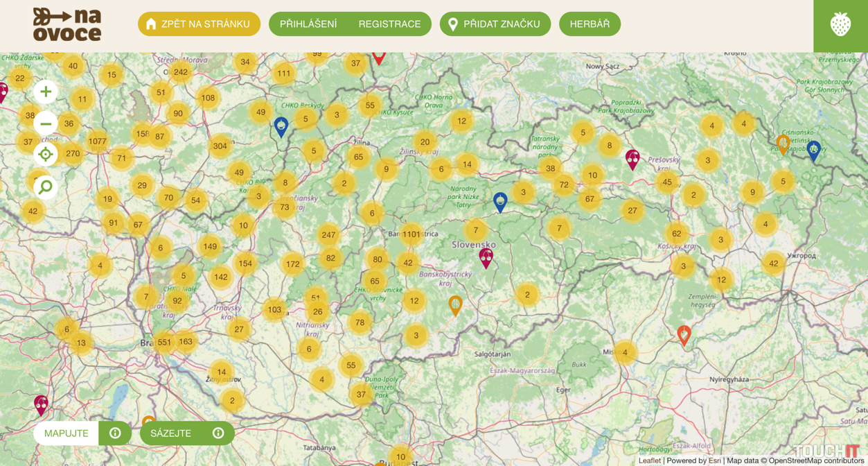Click the na ovoce logo
The width and height of the screenshot is (868, 466).
[67, 25]
